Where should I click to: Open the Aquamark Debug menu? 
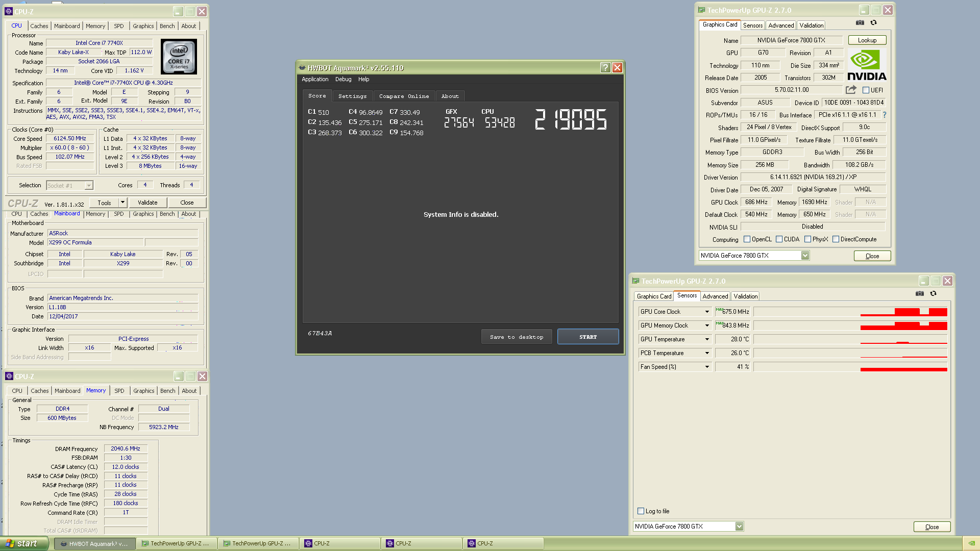coord(344,79)
